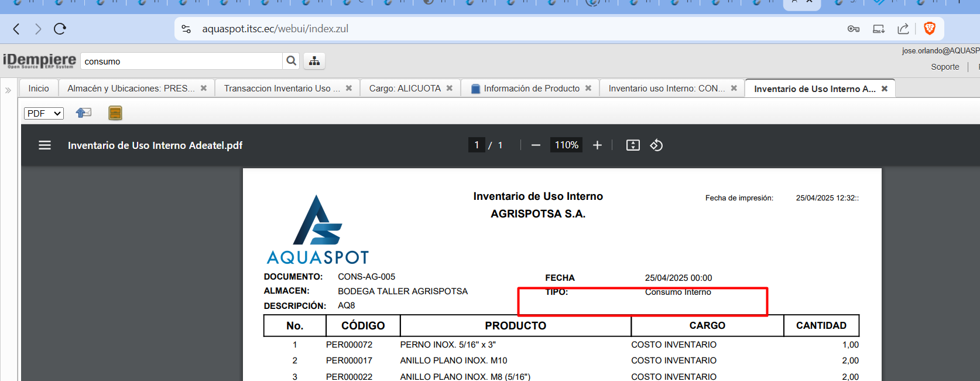Open the menu tree icon beside search
Image resolution: width=980 pixels, height=381 pixels.
[314, 61]
